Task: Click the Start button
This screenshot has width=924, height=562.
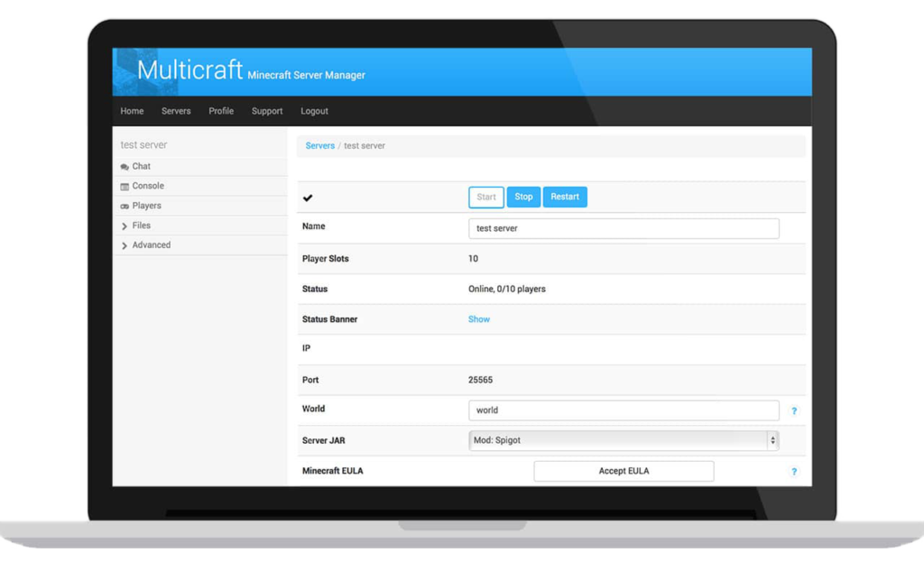Action: click(486, 197)
